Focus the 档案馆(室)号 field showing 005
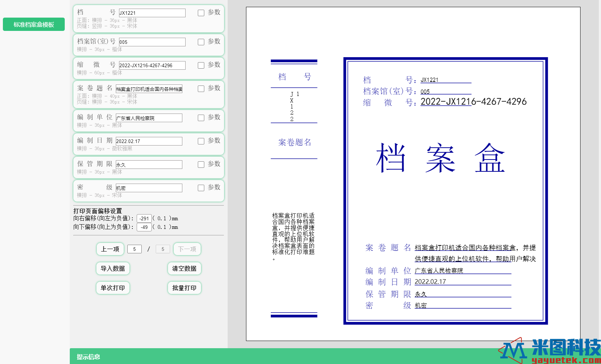 coord(152,42)
